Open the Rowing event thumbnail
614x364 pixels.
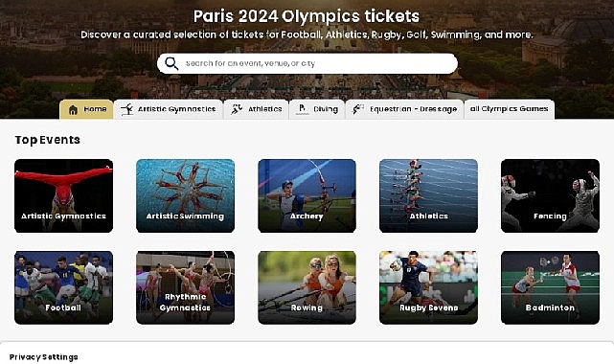(307, 287)
